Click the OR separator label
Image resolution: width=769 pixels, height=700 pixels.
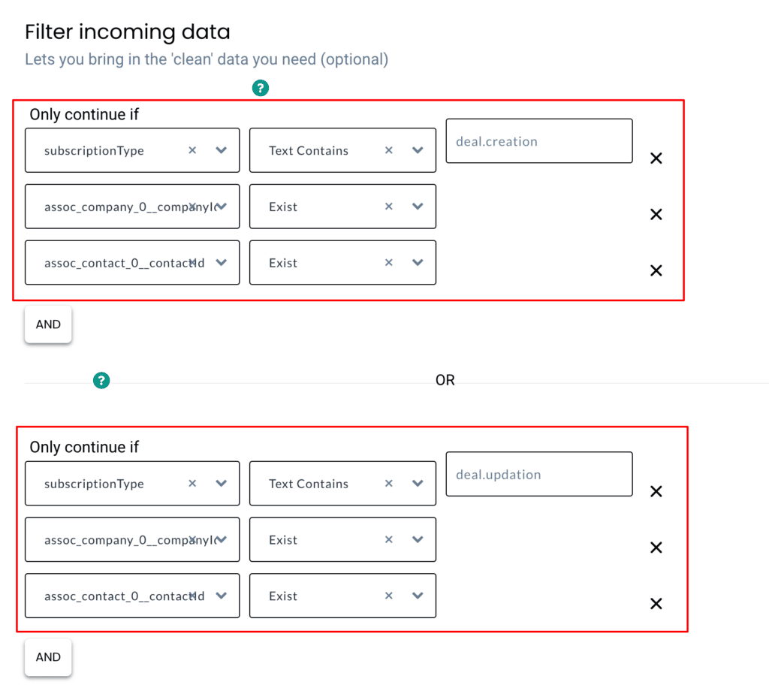click(445, 380)
